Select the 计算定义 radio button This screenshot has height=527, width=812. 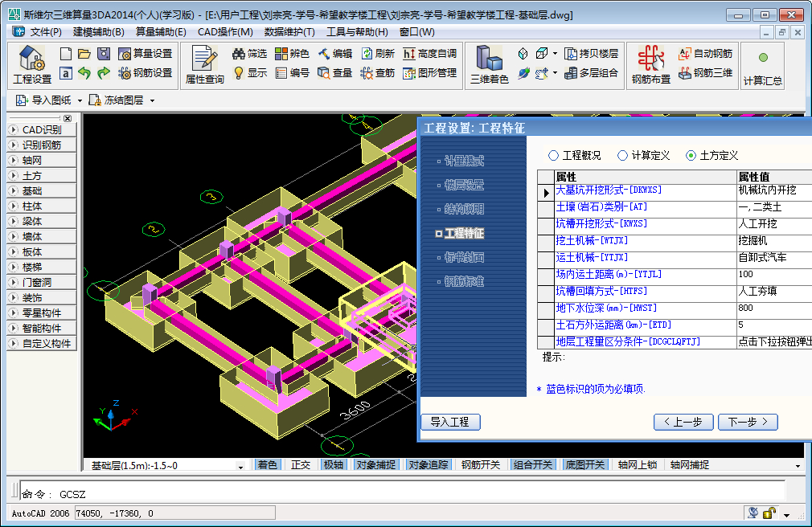622,156
